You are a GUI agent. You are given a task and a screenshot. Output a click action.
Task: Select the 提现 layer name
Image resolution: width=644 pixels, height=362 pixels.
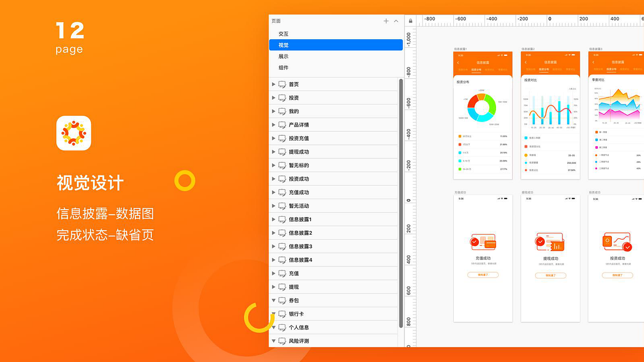click(294, 287)
